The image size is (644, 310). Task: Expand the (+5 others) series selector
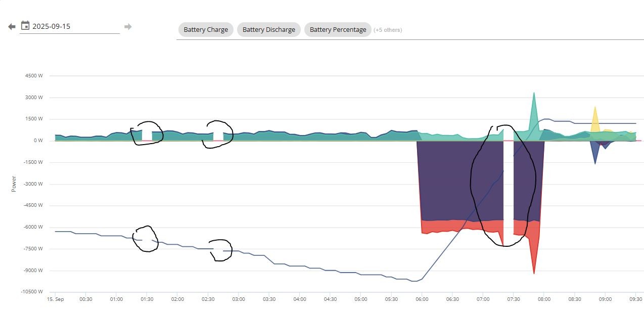coord(388,30)
